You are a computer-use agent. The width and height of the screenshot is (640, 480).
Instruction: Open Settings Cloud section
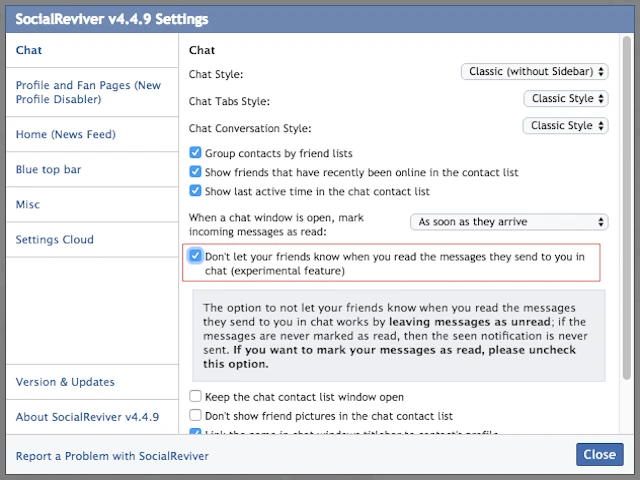[x=55, y=240]
